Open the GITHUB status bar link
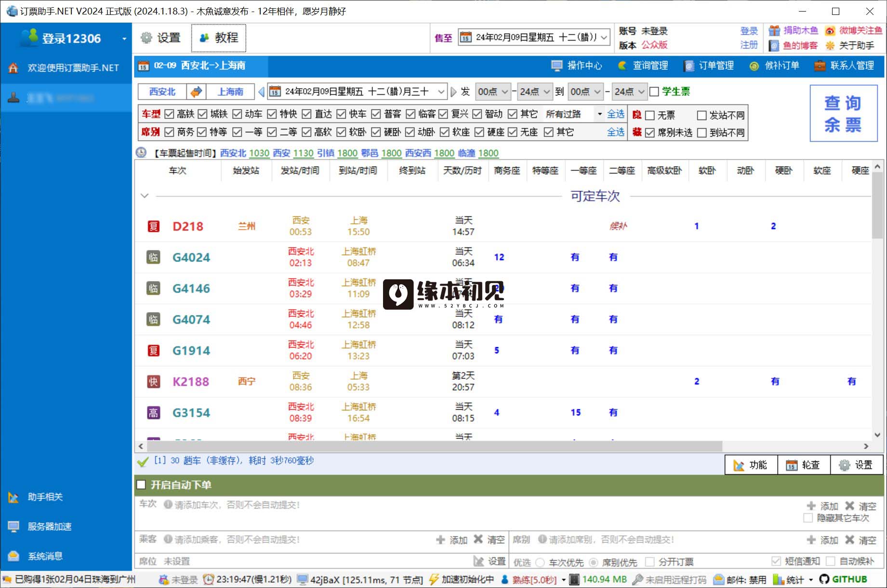 [x=844, y=579]
